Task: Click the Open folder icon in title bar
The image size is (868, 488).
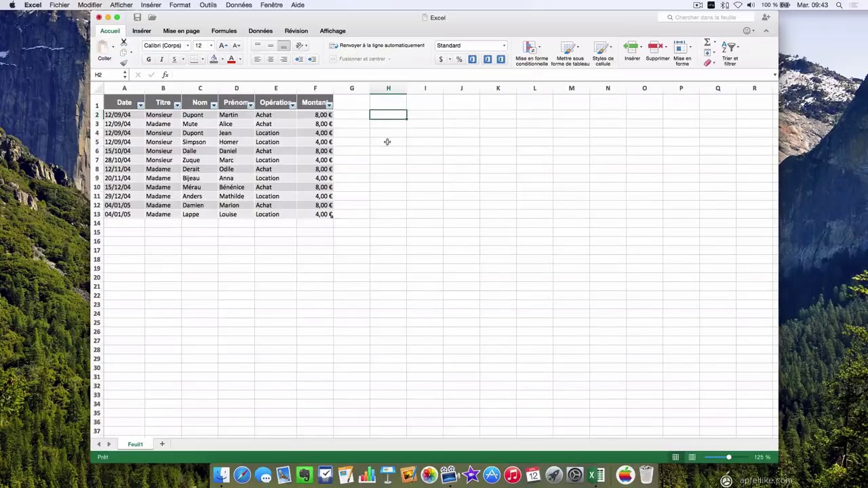Action: point(152,18)
